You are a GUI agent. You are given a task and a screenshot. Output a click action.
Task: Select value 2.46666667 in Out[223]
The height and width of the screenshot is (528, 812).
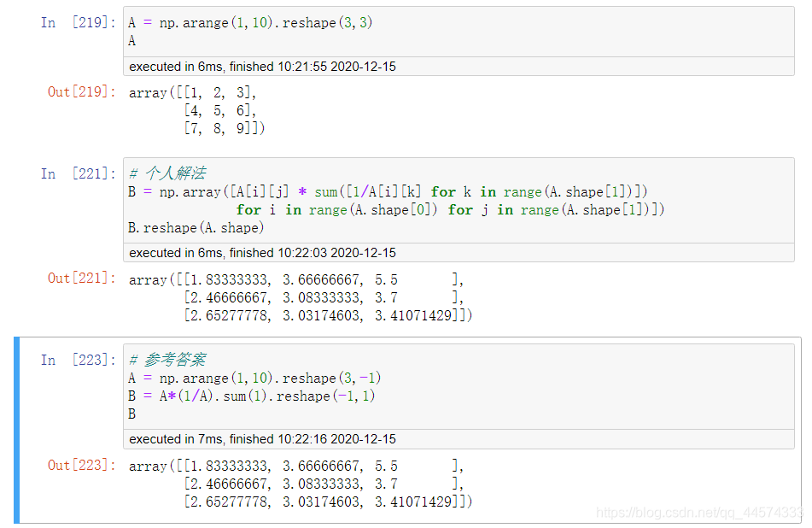pyautogui.click(x=229, y=484)
